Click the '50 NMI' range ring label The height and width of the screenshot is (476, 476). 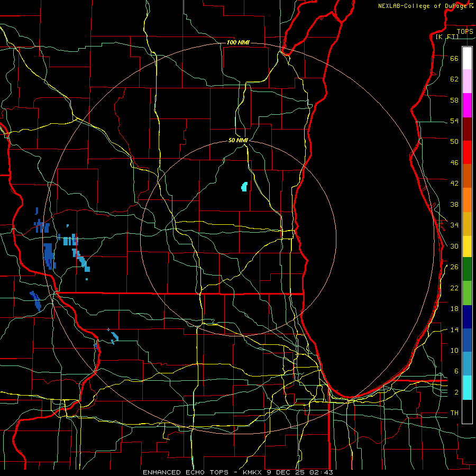(x=239, y=140)
